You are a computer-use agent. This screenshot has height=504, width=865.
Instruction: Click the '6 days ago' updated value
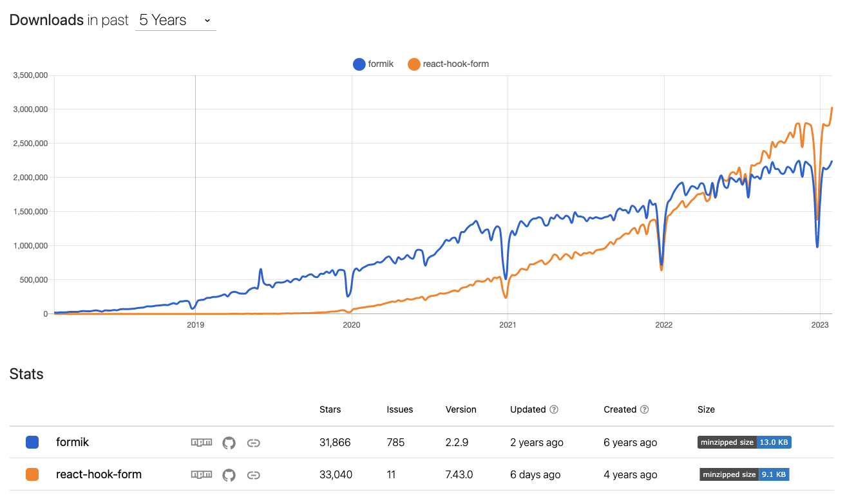[535, 474]
